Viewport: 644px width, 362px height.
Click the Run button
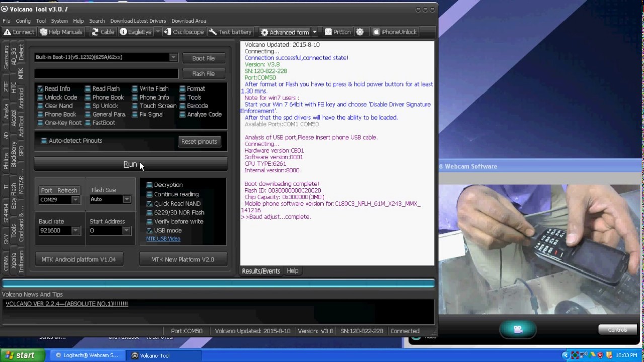131,164
